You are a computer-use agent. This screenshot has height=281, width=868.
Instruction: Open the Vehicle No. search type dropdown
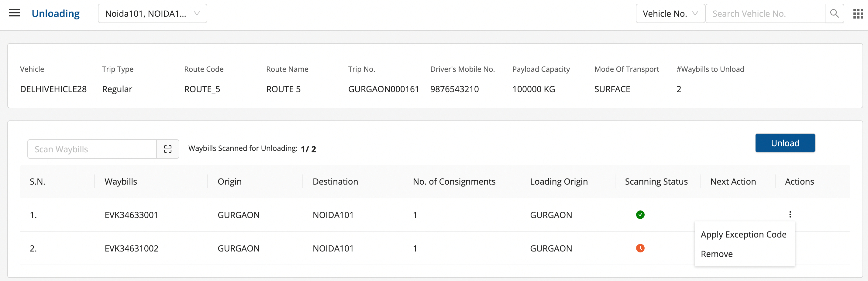click(x=670, y=13)
